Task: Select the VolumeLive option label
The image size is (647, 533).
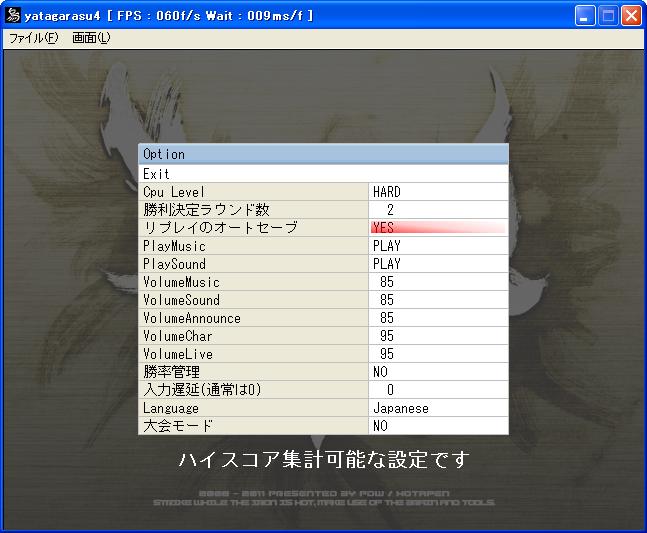Action: click(x=253, y=354)
